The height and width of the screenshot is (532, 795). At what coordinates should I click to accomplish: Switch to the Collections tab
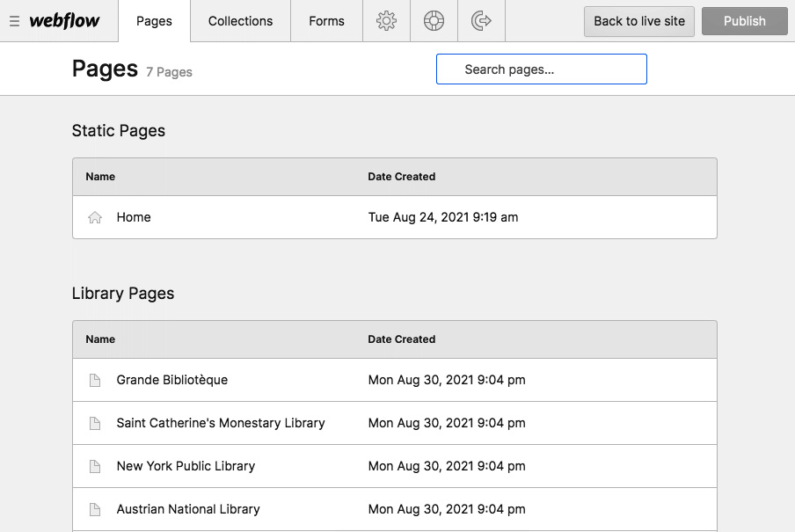[x=239, y=20]
